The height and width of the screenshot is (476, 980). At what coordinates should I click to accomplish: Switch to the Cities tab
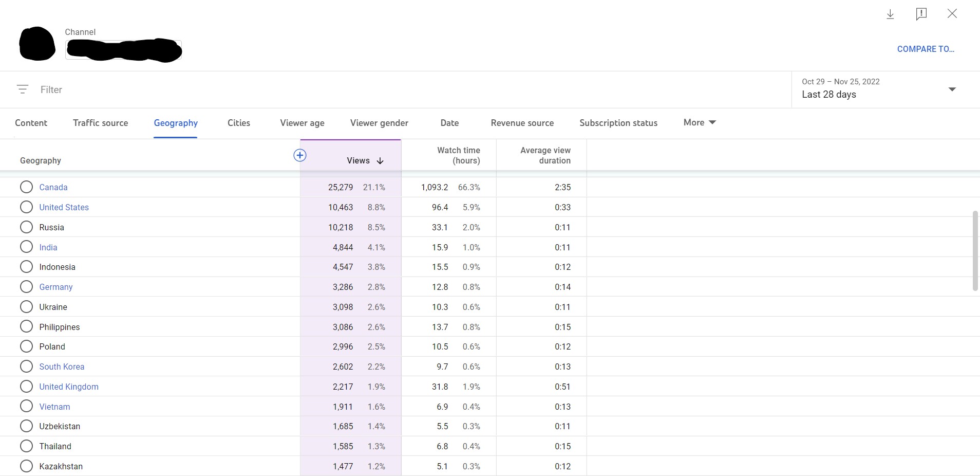[x=239, y=123]
